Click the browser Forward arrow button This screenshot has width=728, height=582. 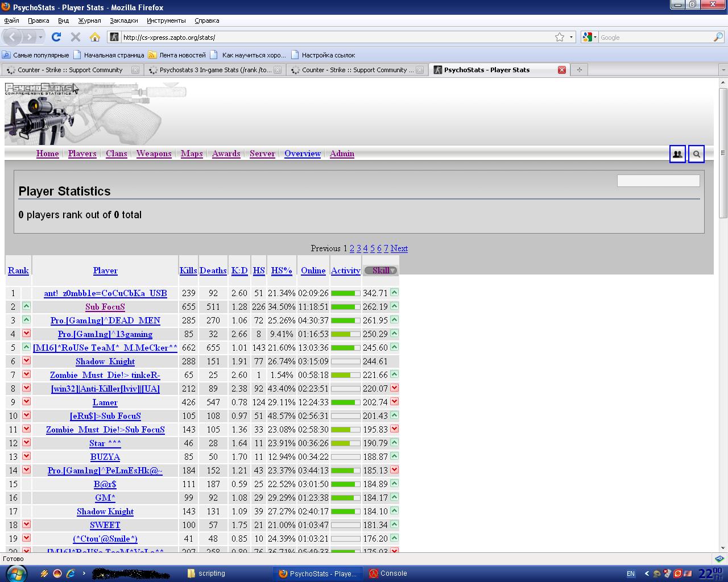pos(29,37)
